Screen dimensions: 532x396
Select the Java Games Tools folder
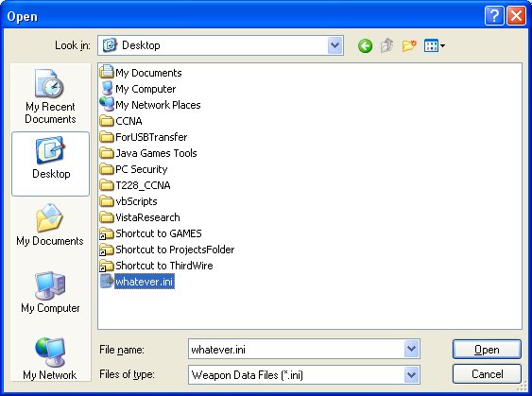pos(148,153)
